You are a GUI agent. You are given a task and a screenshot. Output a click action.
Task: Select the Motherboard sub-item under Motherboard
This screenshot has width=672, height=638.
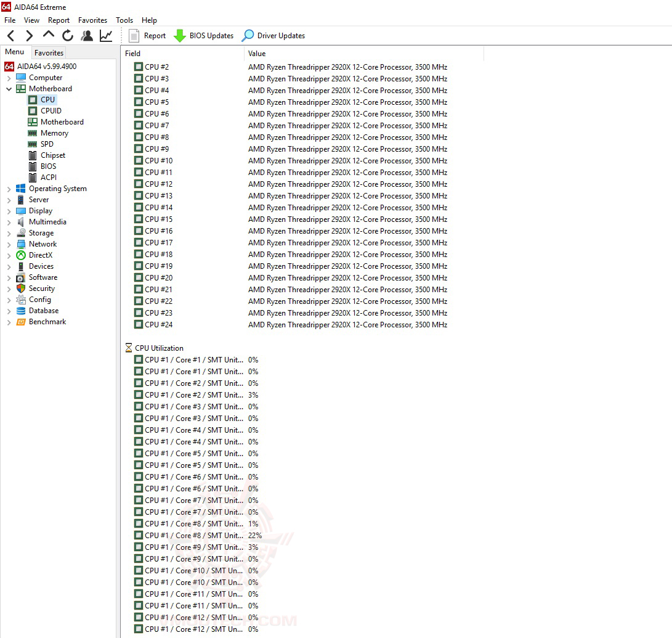(x=62, y=122)
